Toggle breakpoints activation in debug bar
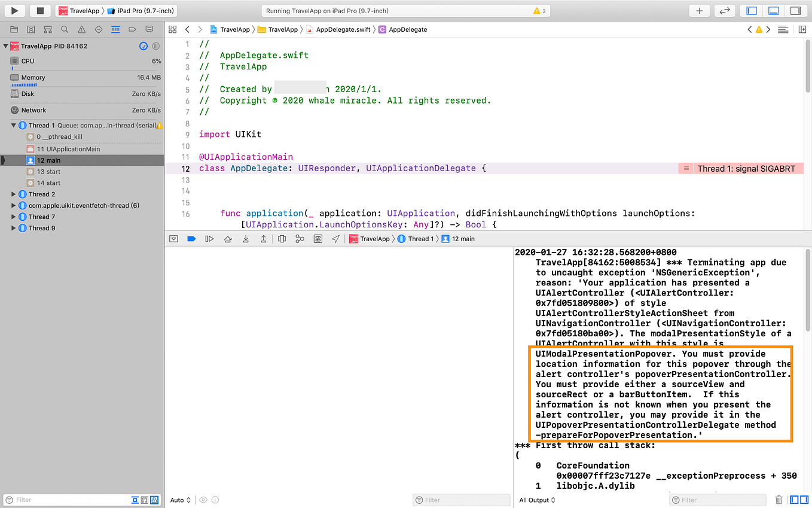This screenshot has height=508, width=812. (x=191, y=239)
